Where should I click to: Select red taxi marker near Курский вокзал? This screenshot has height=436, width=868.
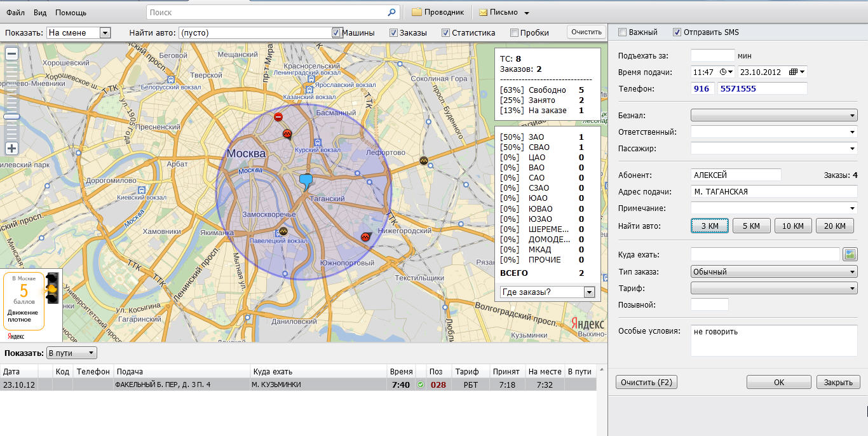pos(287,133)
